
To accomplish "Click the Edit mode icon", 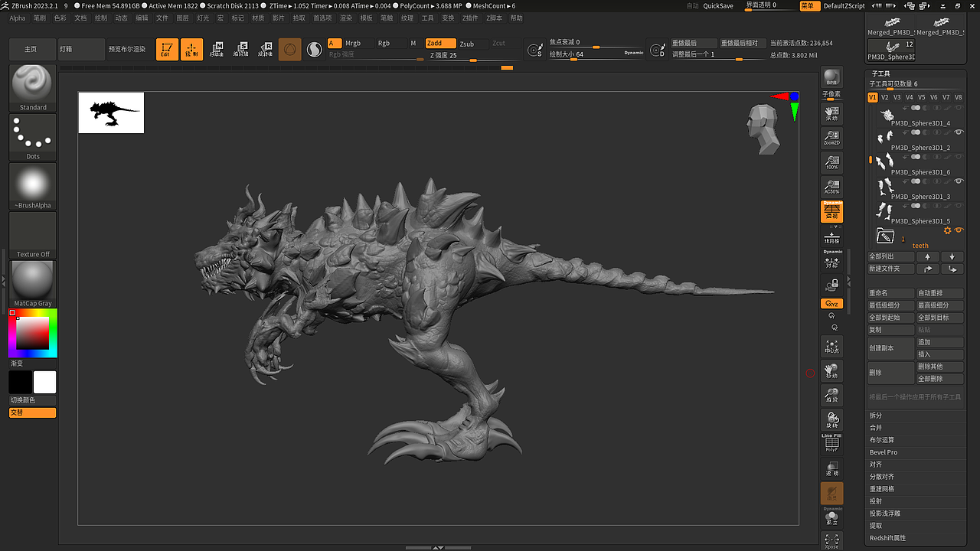I will click(167, 50).
